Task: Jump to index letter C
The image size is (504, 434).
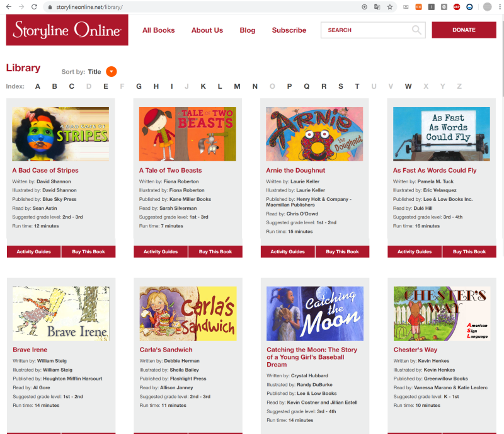Action: (x=72, y=86)
